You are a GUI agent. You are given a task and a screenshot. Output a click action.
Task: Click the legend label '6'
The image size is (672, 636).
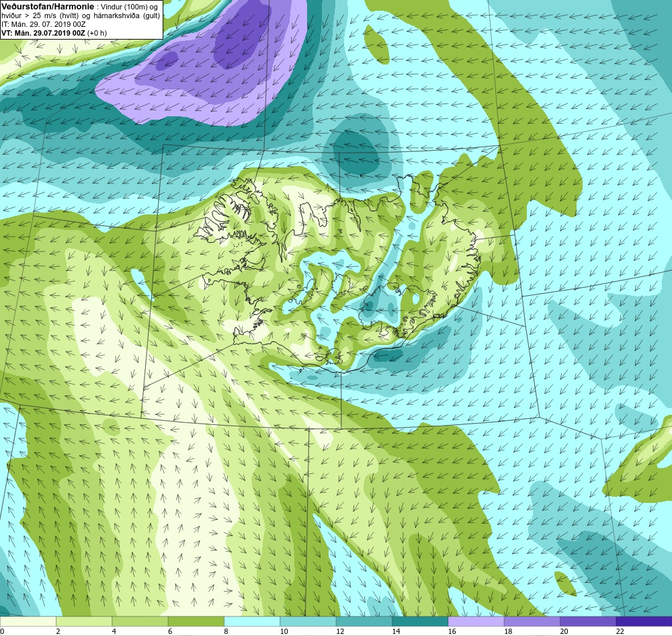[170, 631]
